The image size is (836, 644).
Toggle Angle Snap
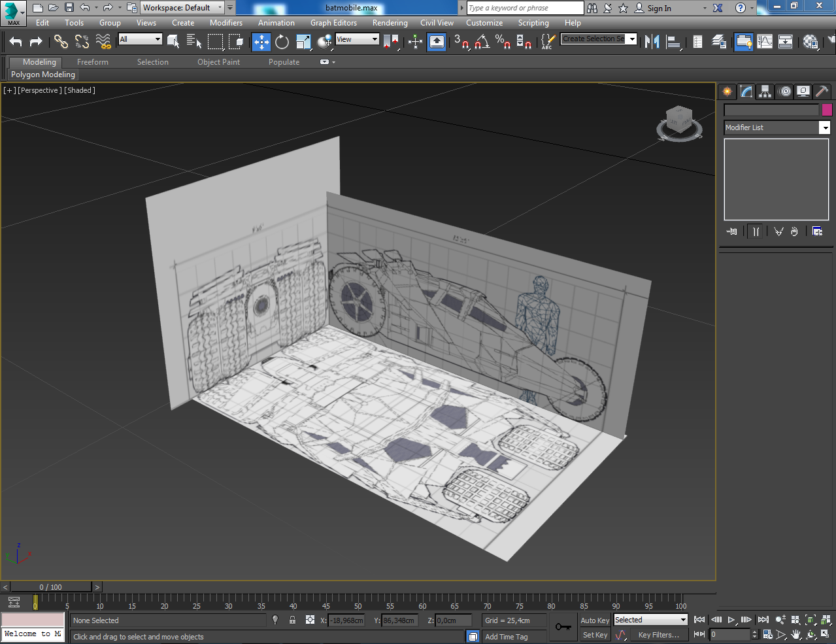(482, 42)
